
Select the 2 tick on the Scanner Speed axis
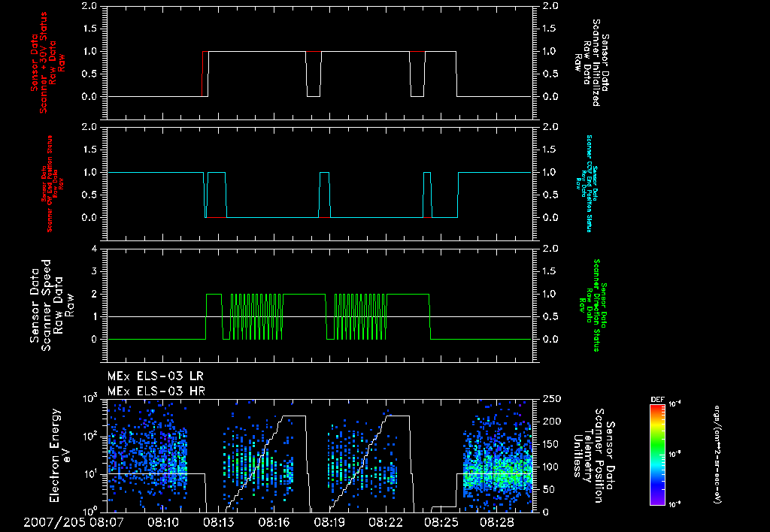pos(94,294)
